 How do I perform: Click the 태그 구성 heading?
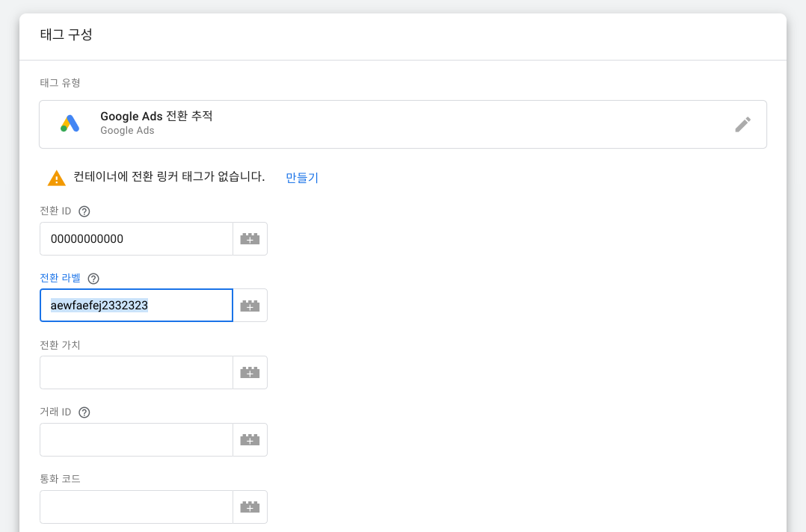67,34
